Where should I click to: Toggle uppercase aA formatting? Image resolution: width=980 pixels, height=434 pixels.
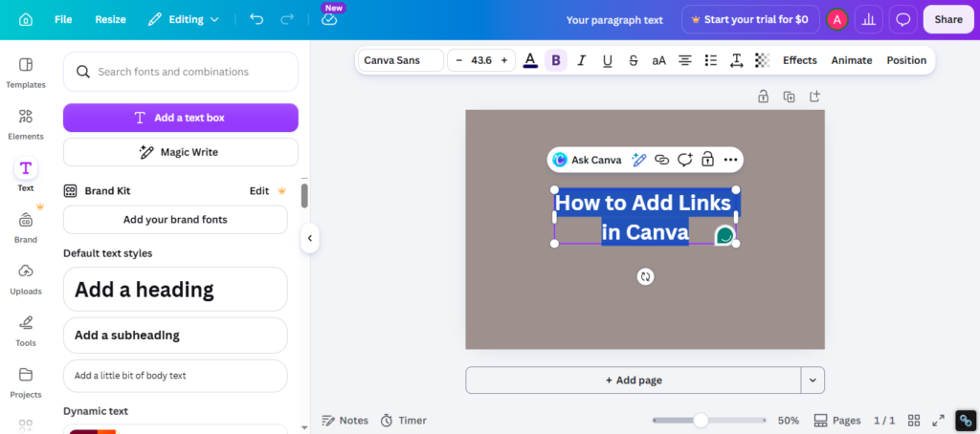click(658, 60)
